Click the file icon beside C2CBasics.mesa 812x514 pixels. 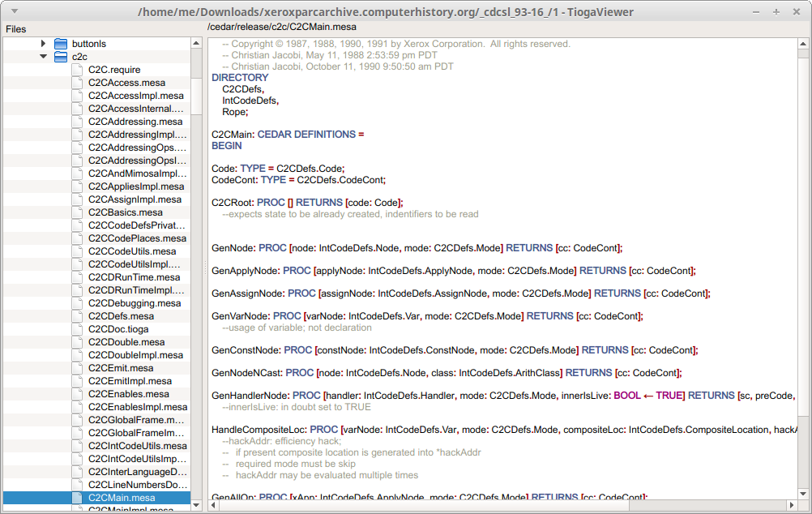77,212
